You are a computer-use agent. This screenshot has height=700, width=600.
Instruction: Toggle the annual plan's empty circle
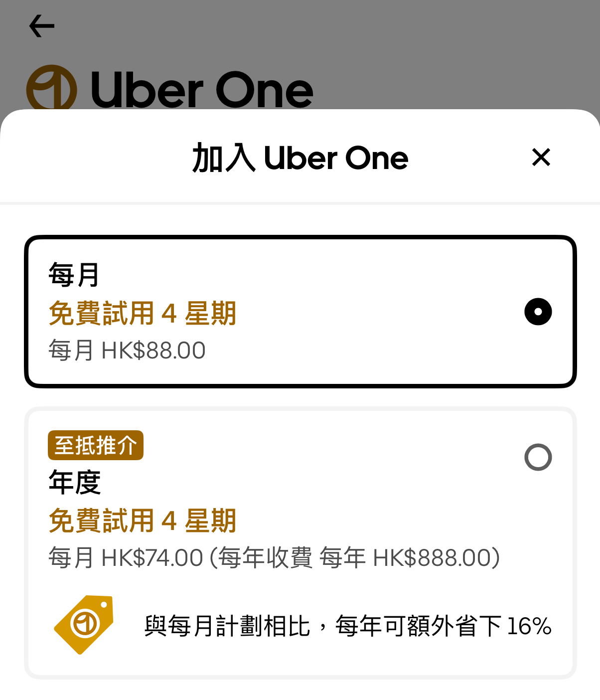point(539,457)
